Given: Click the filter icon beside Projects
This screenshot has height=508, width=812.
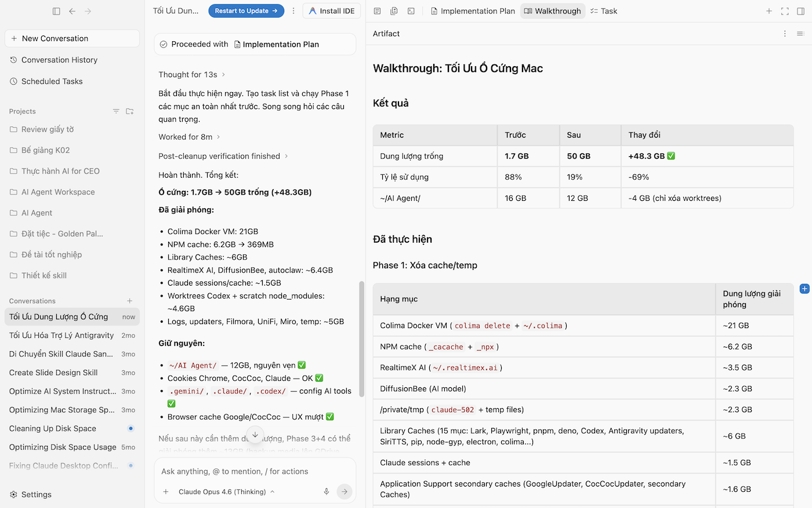Looking at the screenshot, I should click(116, 111).
